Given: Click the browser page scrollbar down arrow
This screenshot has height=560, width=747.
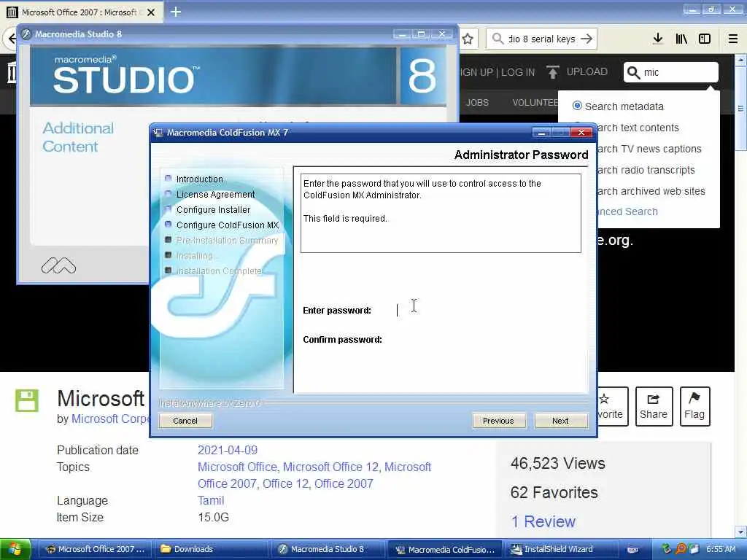Looking at the screenshot, I should [x=740, y=532].
